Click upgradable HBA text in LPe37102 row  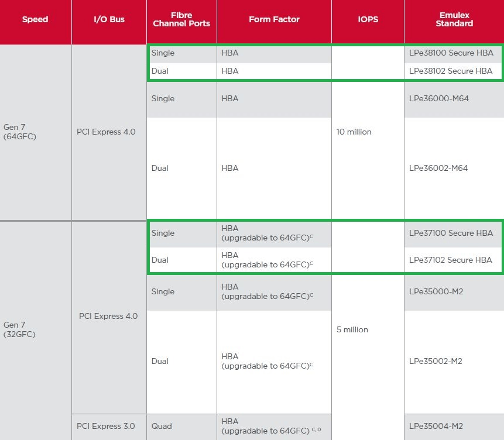tap(267, 260)
